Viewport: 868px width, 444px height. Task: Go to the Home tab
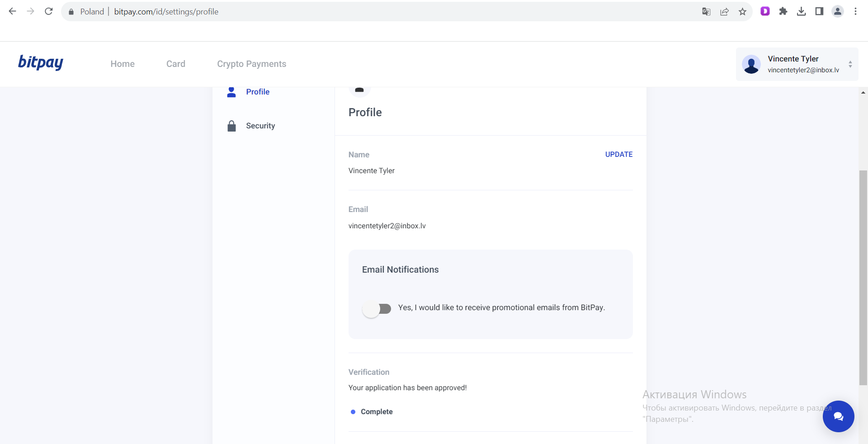(x=123, y=64)
